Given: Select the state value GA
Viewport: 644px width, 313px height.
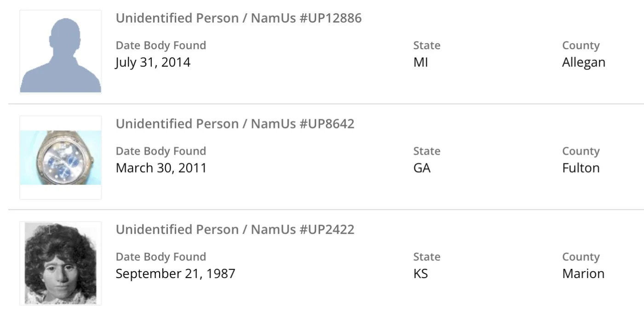Looking at the screenshot, I should point(422,168).
